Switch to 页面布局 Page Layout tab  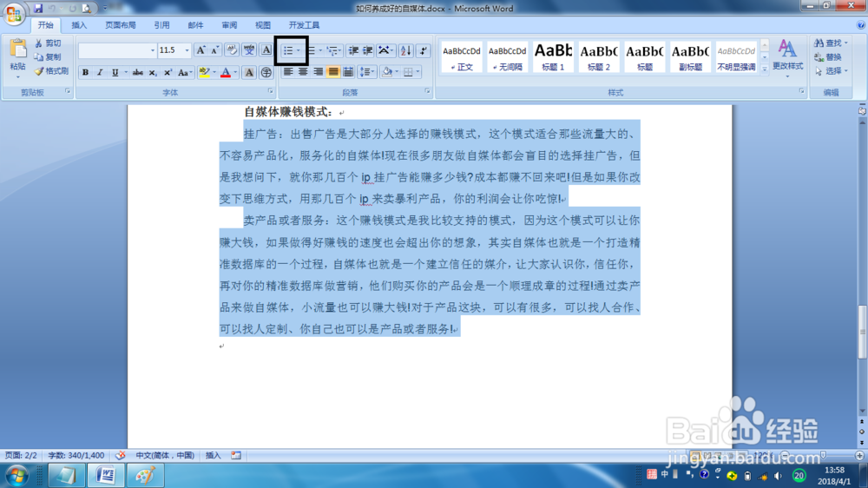120,25
